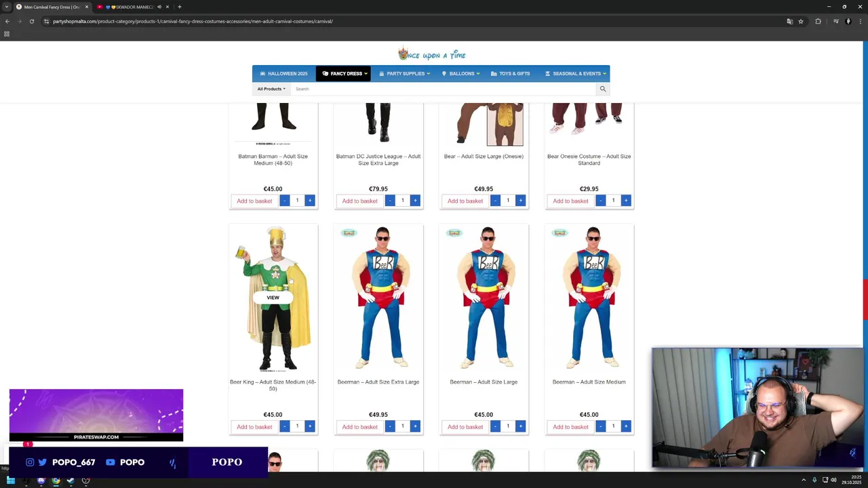Decrease quantity for Batman DC Justice League

390,201
